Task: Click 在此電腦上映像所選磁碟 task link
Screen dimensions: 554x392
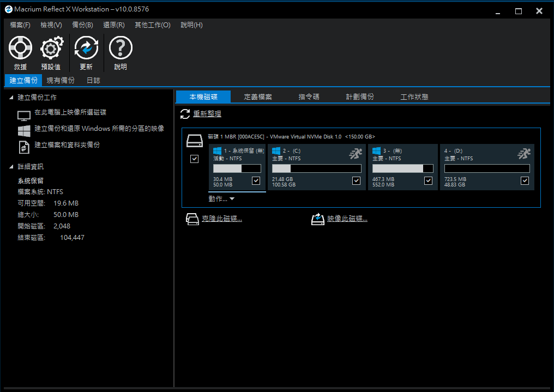Action: pyautogui.click(x=70, y=112)
